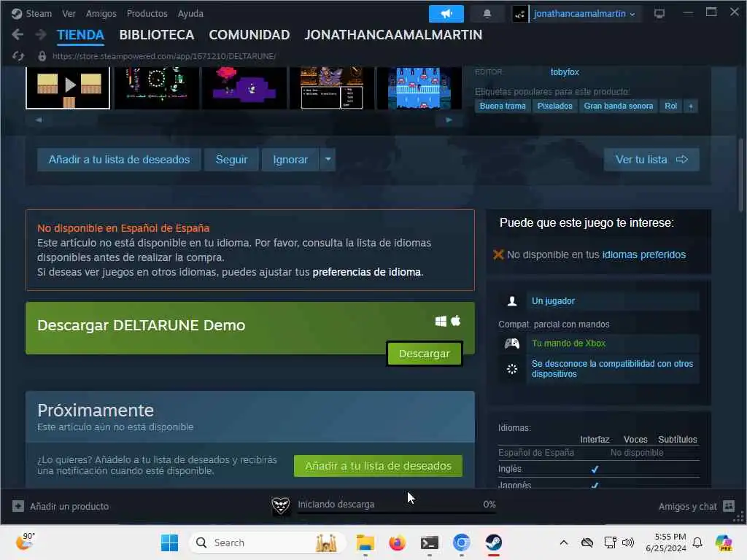Click the Windows taskbar Search box
747x560 pixels.
(268, 542)
